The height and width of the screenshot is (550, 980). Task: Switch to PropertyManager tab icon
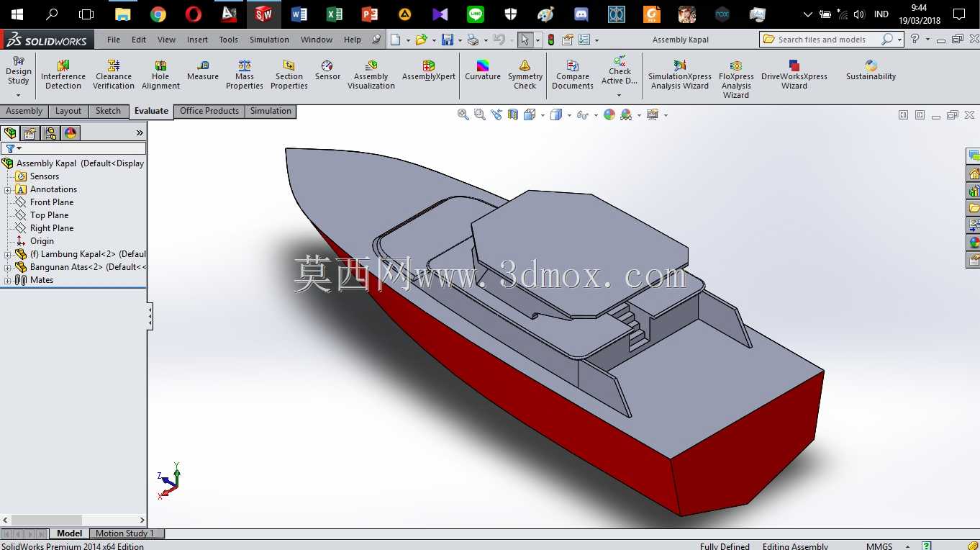30,133
